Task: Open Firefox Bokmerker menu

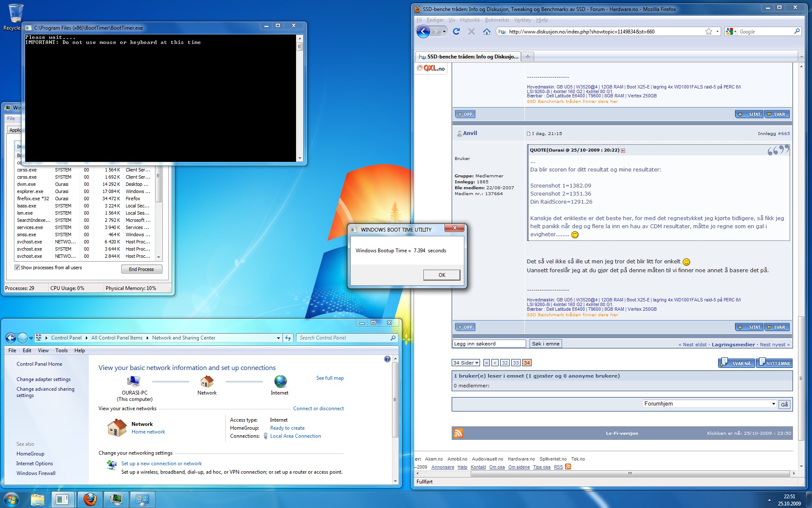Action: pos(497,20)
